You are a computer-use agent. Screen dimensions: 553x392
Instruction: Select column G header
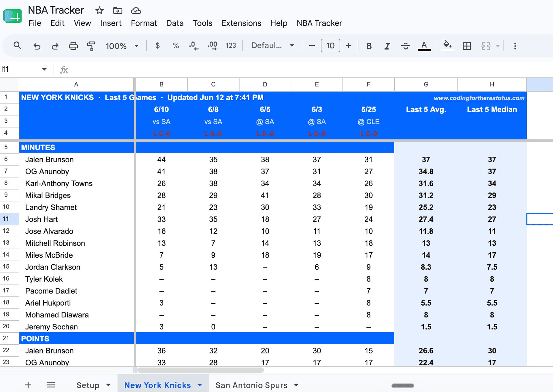426,84
